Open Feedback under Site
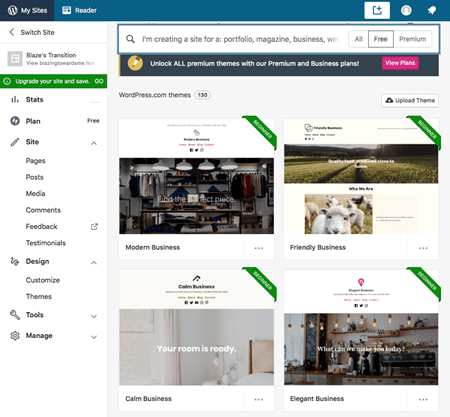 pos(42,226)
